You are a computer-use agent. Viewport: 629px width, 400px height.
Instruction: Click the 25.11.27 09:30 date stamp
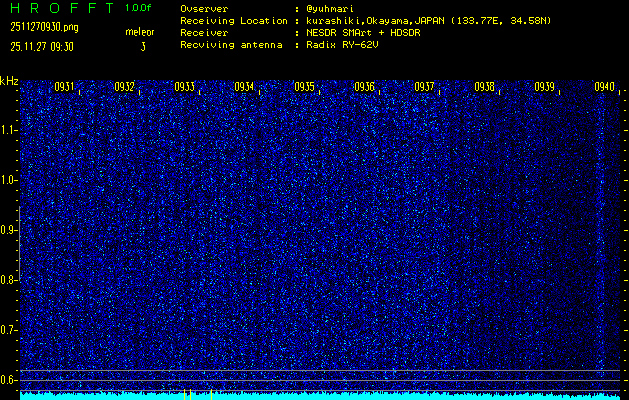tap(44, 45)
